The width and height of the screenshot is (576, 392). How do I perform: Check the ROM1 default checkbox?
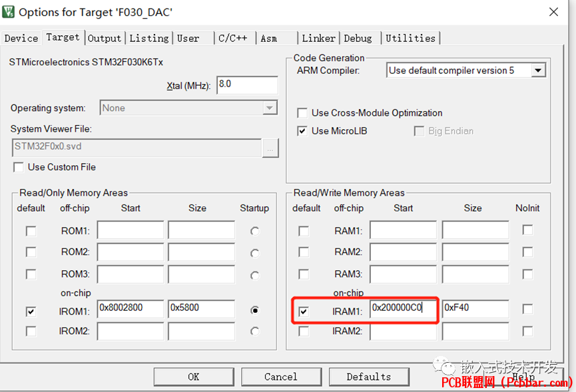[31, 231]
